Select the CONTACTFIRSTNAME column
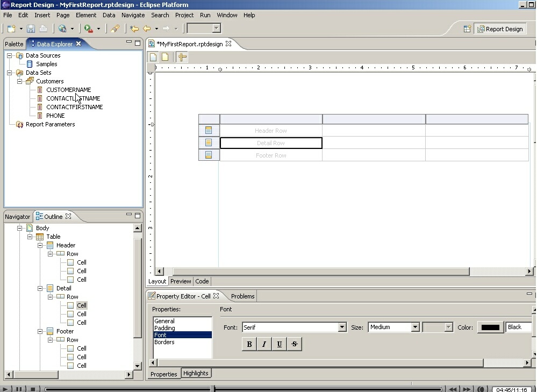 [75, 107]
